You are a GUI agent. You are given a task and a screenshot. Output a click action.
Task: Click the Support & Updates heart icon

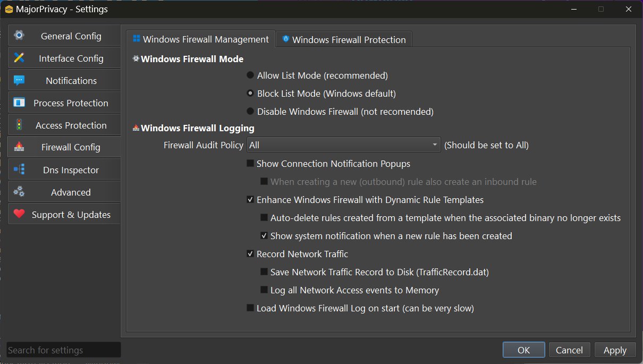point(19,214)
